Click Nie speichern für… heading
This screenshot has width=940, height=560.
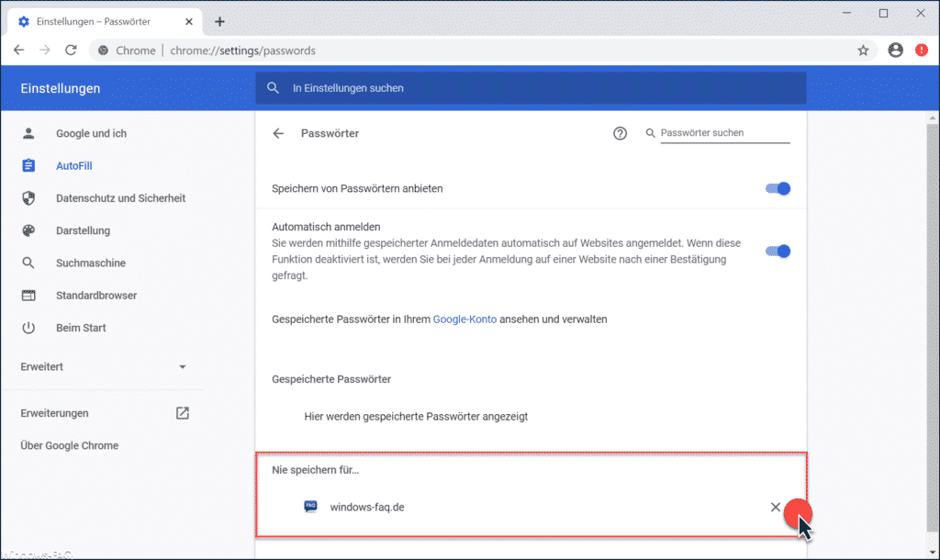[316, 469]
